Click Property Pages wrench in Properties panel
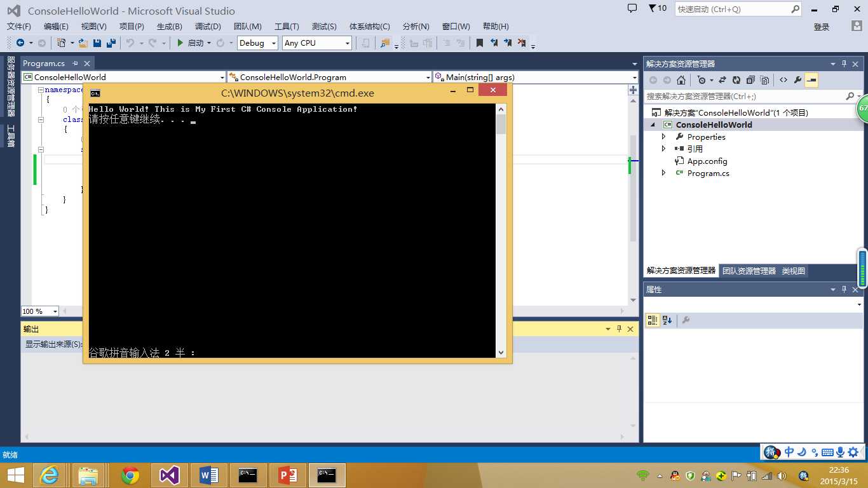This screenshot has width=868, height=488. coord(685,320)
